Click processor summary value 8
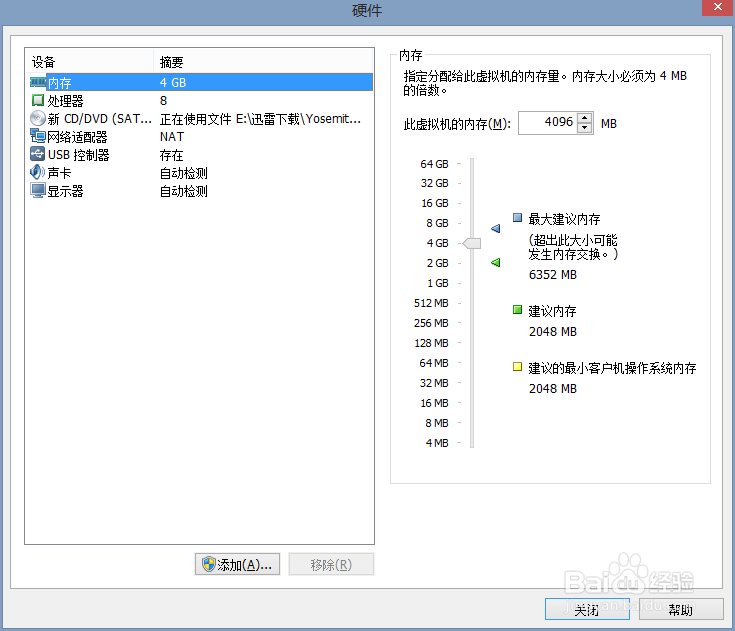The image size is (735, 631). pos(163,100)
